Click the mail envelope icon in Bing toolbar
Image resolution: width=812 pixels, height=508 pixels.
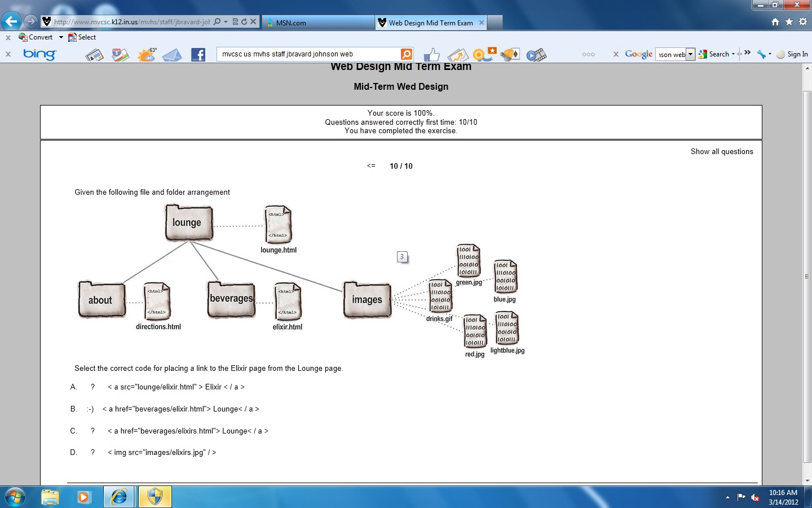pyautogui.click(x=172, y=55)
